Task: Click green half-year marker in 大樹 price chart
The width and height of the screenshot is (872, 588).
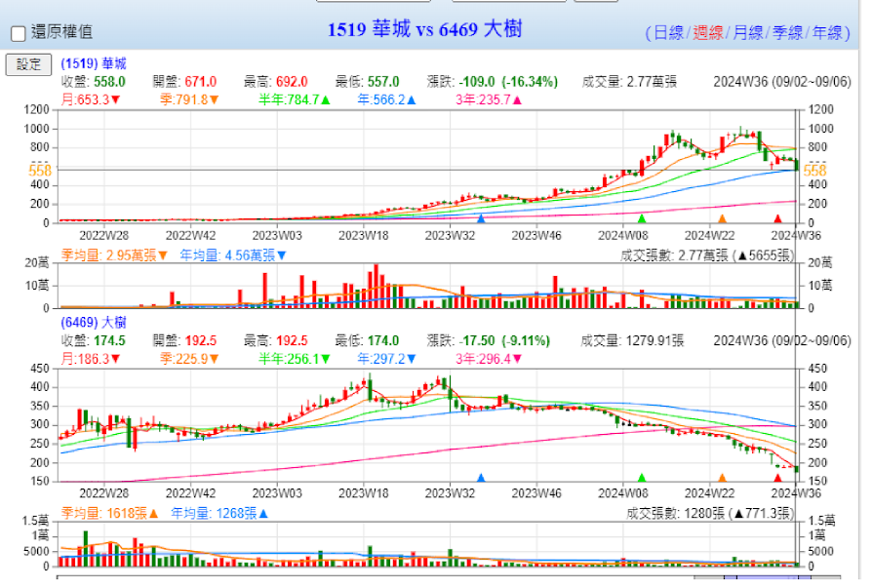Action: tap(642, 478)
